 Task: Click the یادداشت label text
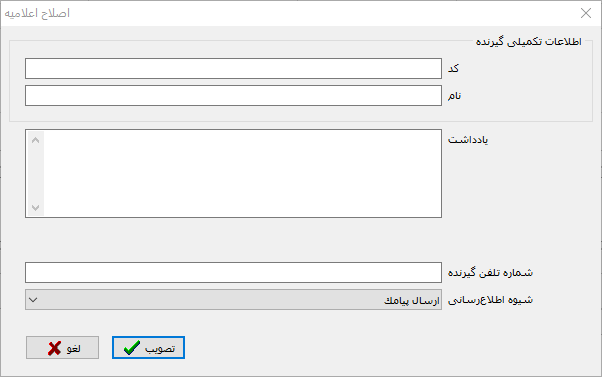coord(468,140)
